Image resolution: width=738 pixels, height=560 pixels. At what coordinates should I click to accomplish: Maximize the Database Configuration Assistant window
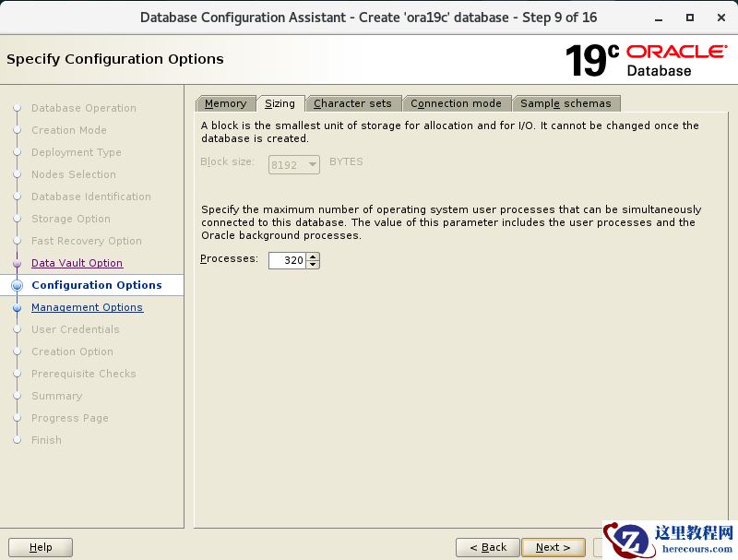[690, 18]
